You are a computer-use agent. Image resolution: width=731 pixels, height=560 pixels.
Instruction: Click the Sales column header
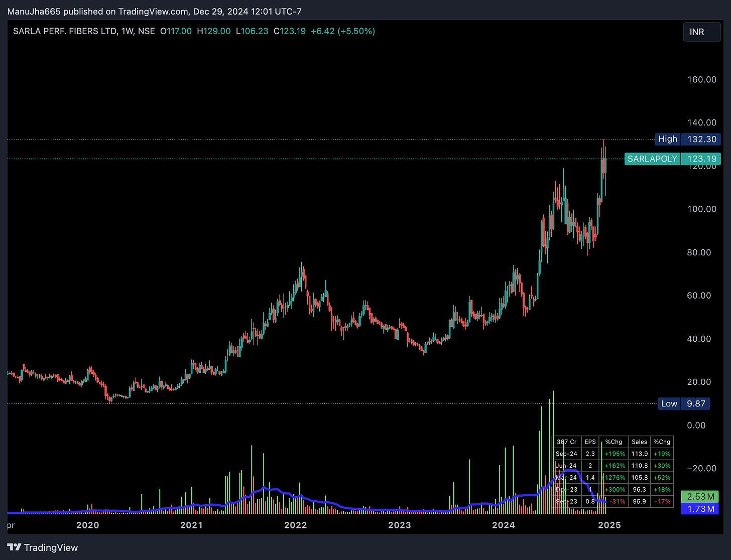point(639,442)
